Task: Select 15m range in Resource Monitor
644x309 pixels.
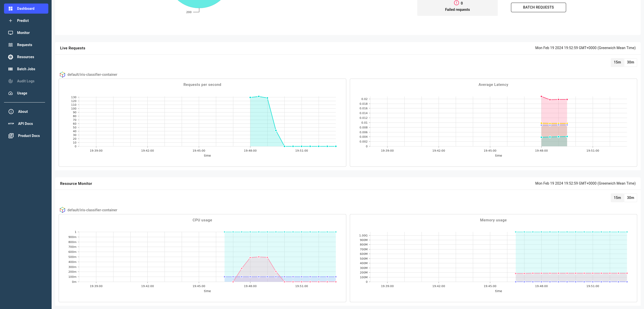Action: pyautogui.click(x=617, y=198)
